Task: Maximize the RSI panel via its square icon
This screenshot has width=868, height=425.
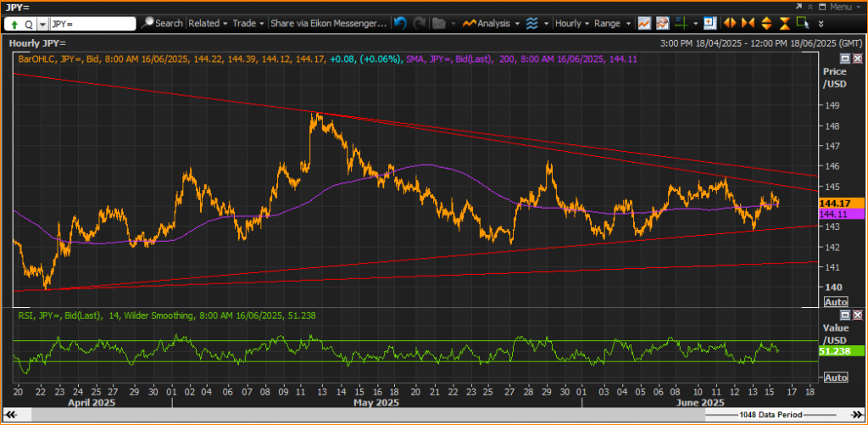Action: pyautogui.click(x=845, y=315)
